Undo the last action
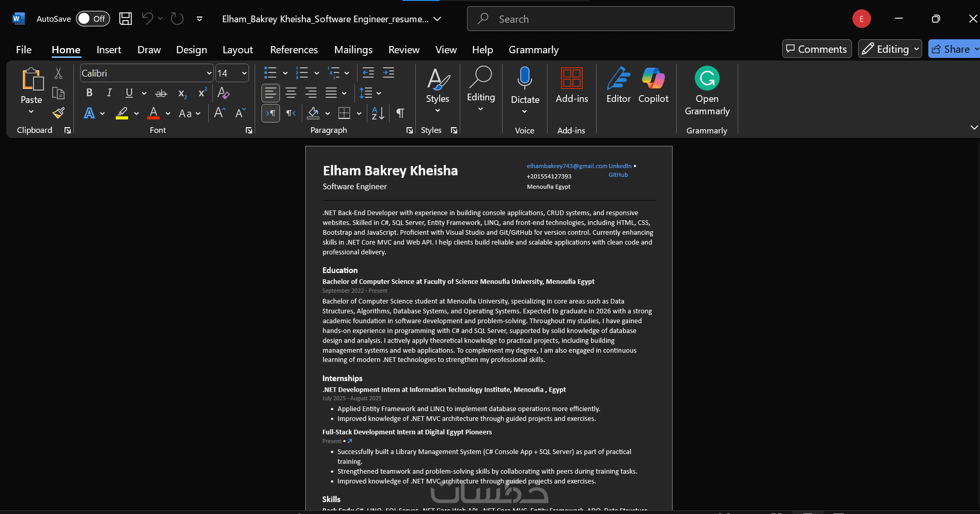Screen dimensions: 980x514 pos(147,19)
